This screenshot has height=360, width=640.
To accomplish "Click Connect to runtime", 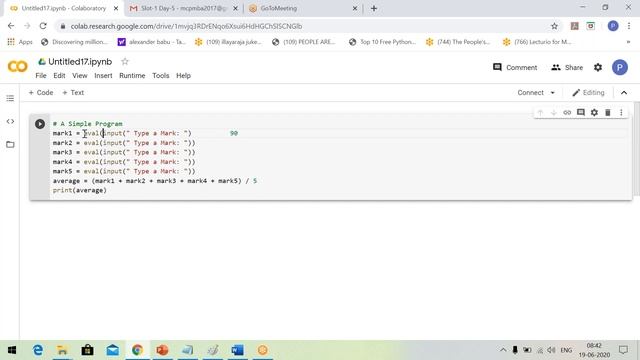I will [x=530, y=93].
